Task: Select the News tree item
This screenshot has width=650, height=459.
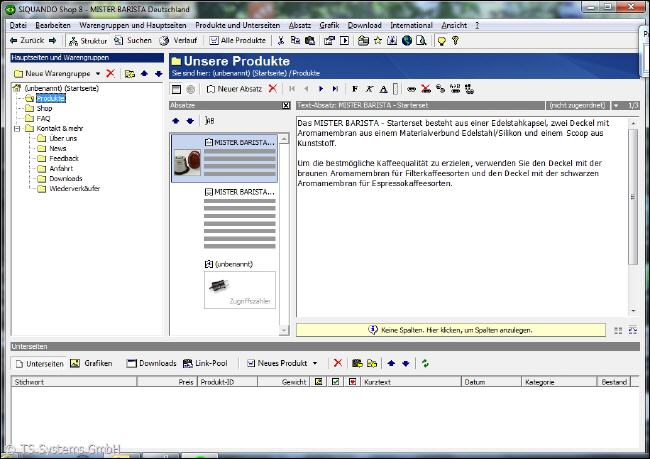Action: (x=58, y=148)
